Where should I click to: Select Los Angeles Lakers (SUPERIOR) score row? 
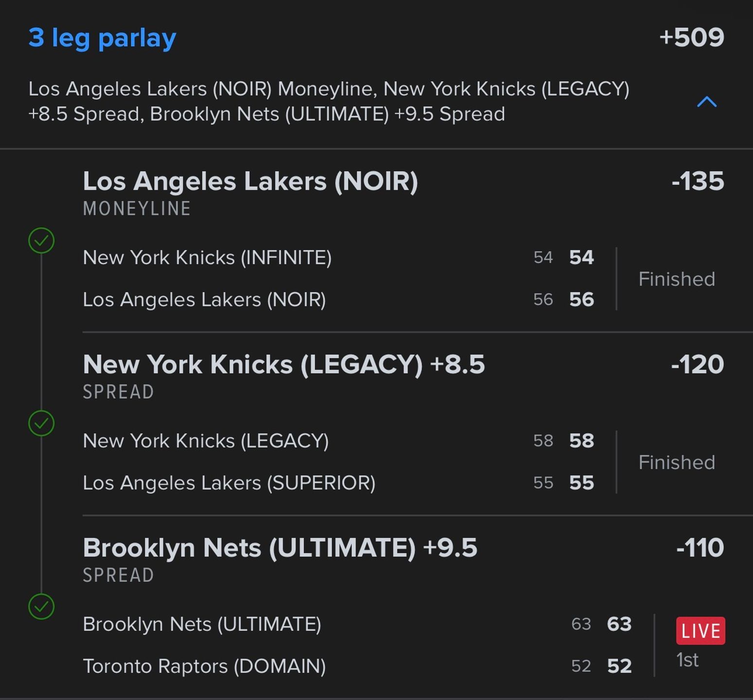(338, 483)
